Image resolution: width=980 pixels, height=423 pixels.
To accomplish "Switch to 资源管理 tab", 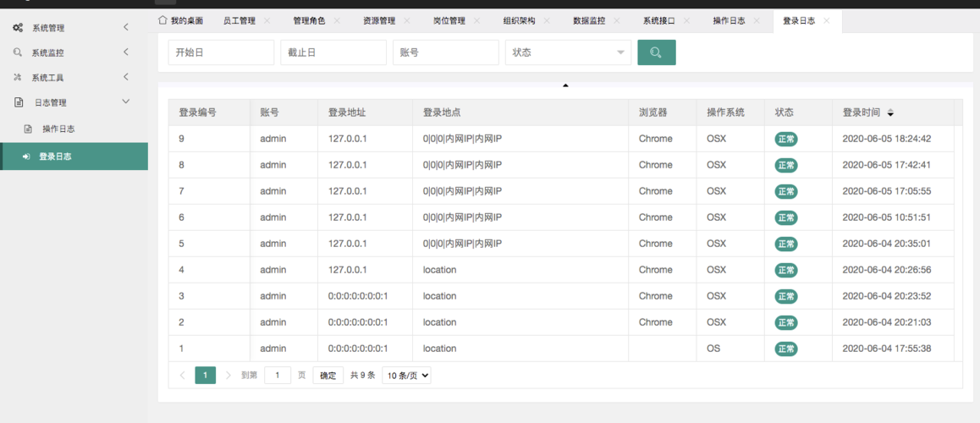I will (x=379, y=20).
